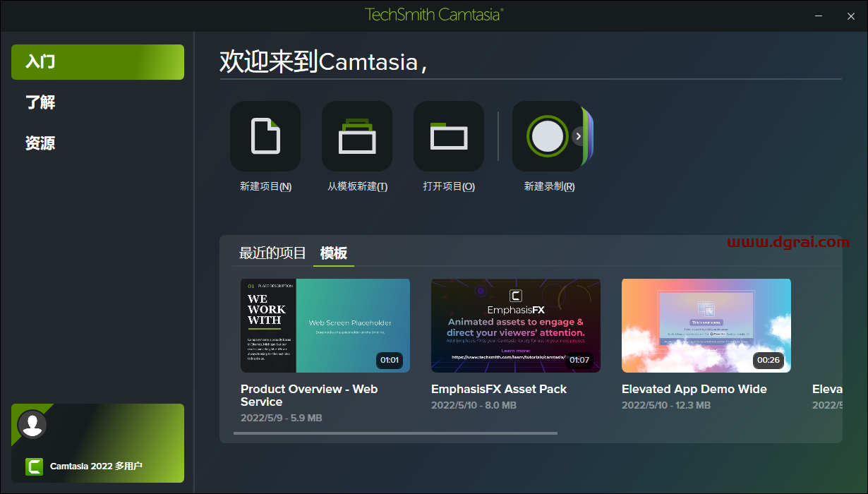Select the New From Template icon
The height and width of the screenshot is (494, 868).
357,136
